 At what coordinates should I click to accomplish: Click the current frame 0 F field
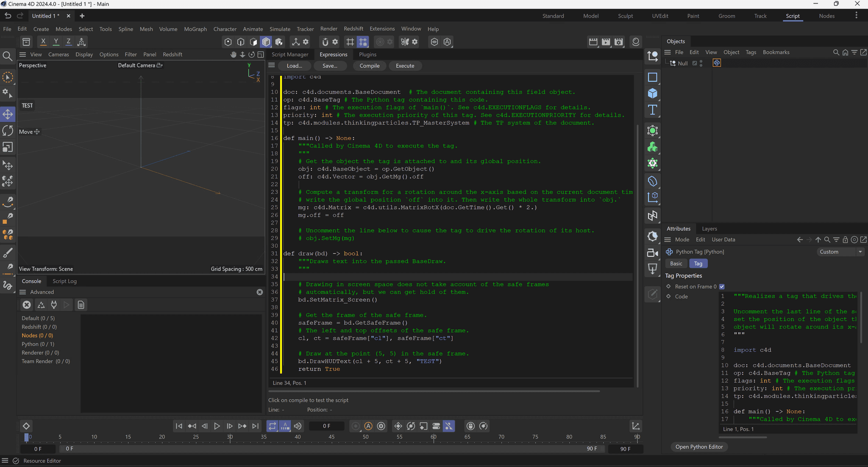click(326, 426)
